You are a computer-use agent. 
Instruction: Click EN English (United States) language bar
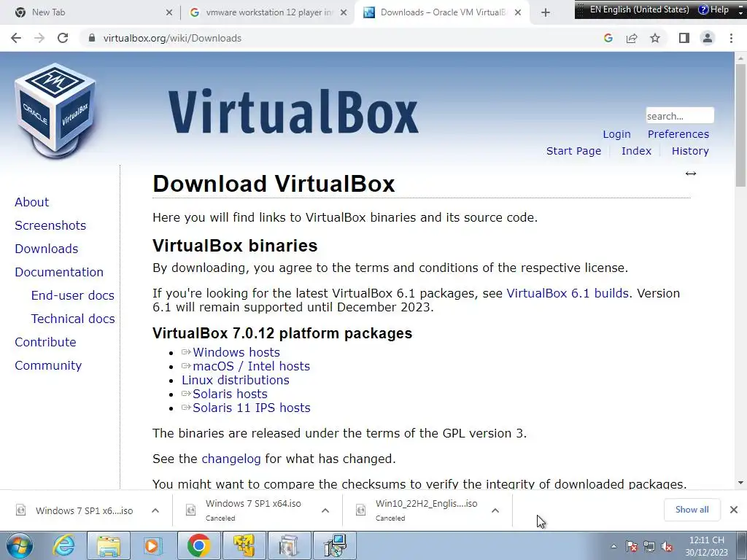[639, 9]
